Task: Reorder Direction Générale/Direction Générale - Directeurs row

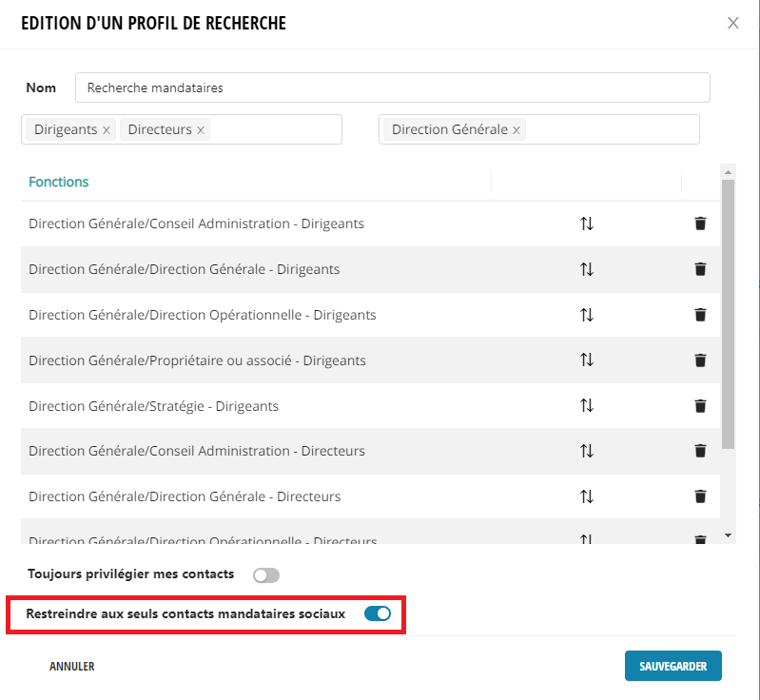Action: (587, 496)
